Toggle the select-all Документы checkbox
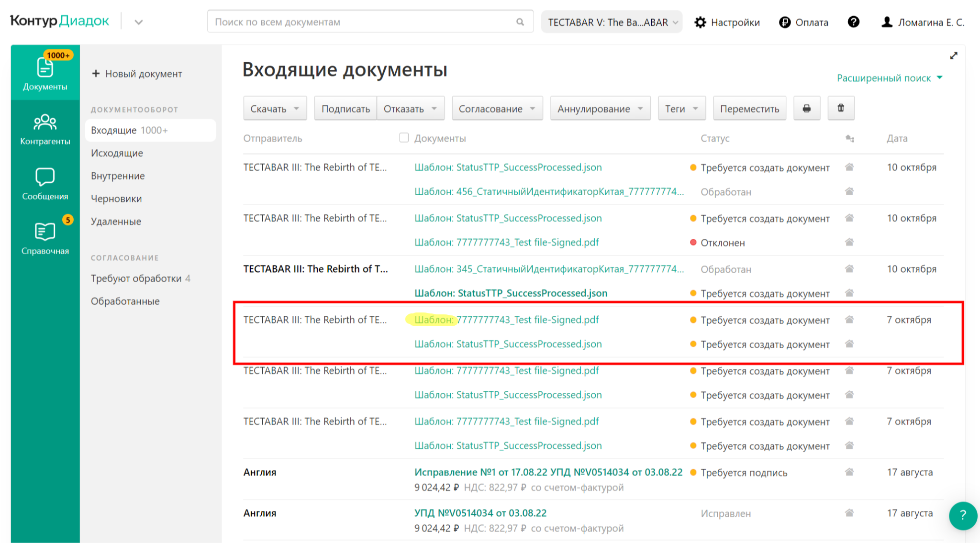The width and height of the screenshot is (980, 543). point(404,138)
